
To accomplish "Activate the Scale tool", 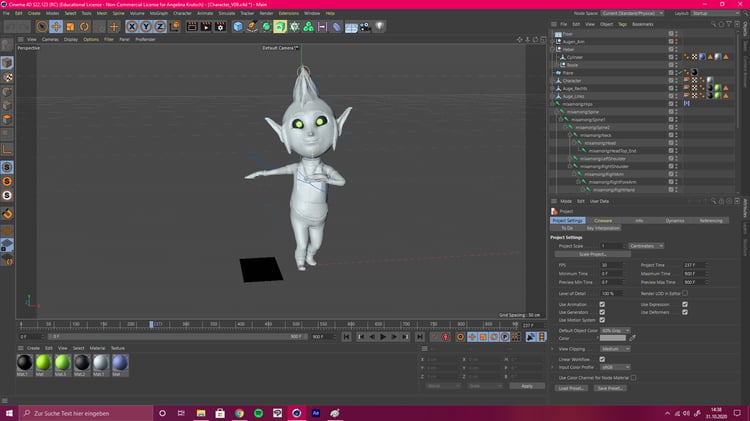I will click(x=70, y=27).
